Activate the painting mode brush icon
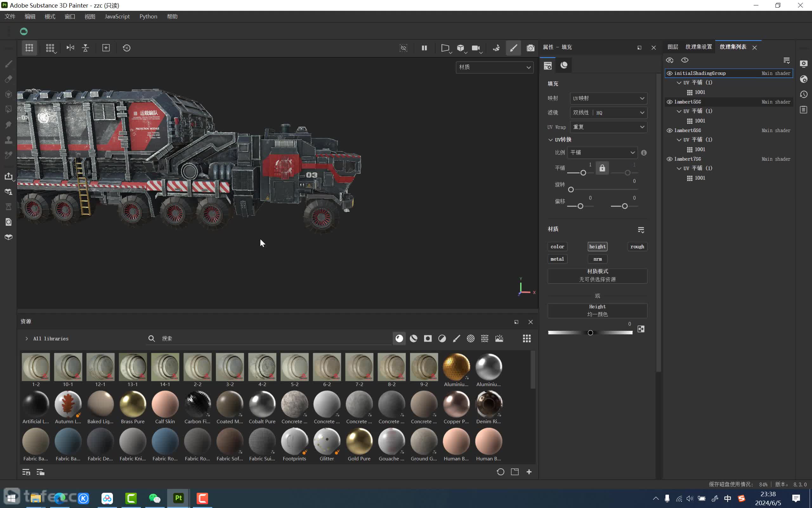812x508 pixels. pyautogui.click(x=514, y=48)
